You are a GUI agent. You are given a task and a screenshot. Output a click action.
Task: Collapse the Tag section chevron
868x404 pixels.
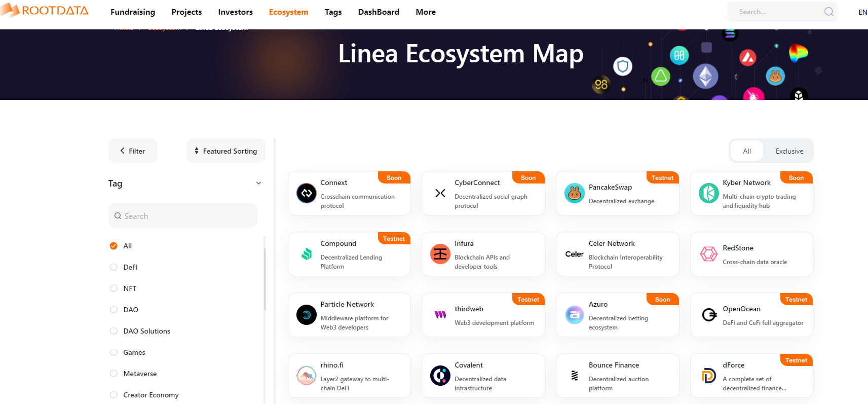click(258, 183)
